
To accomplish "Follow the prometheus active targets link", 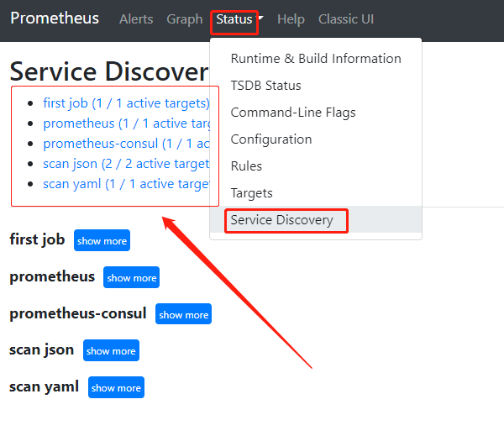I will (x=126, y=123).
